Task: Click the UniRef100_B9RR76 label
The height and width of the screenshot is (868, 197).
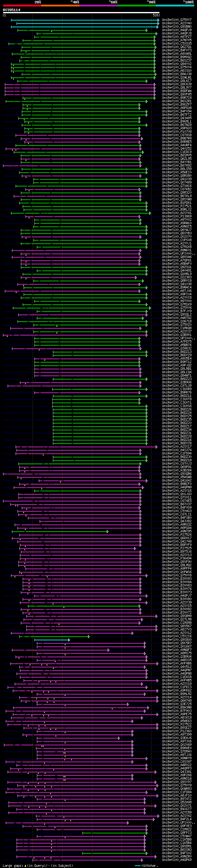Action: point(177,393)
